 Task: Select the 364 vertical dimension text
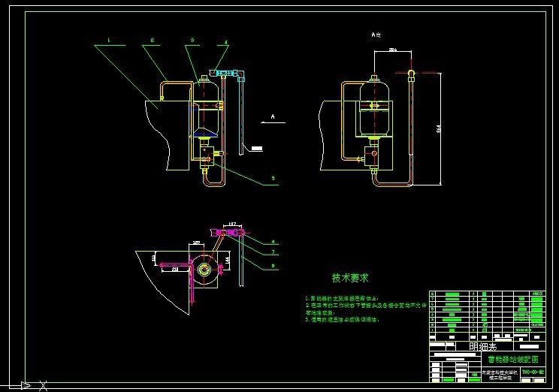tap(439, 128)
